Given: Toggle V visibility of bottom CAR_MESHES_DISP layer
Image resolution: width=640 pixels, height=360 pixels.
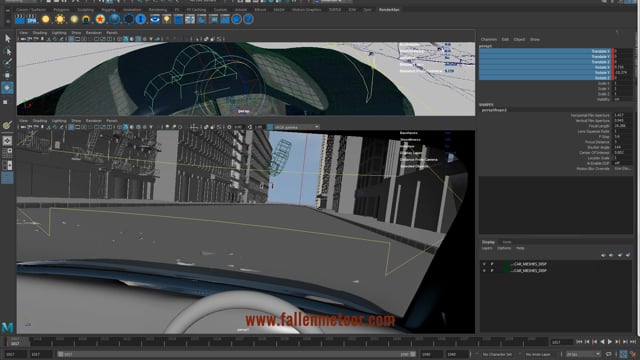Looking at the screenshot, I should (484, 271).
